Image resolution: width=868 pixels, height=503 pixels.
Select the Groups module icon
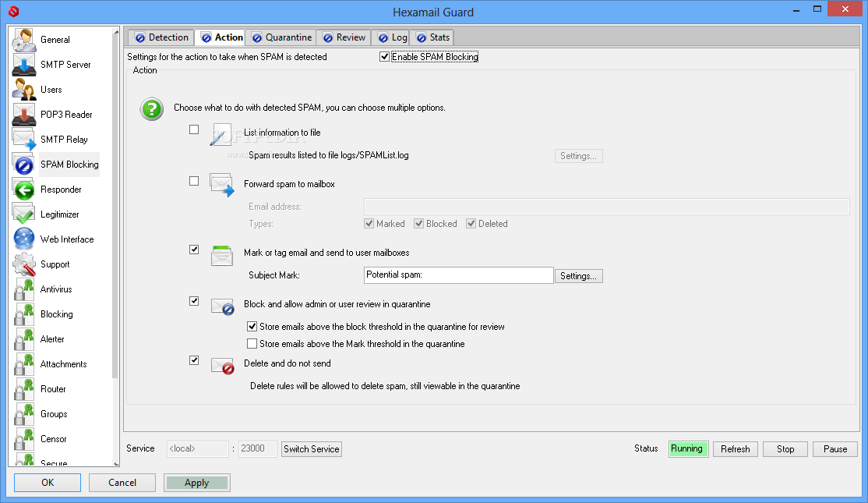click(x=24, y=414)
